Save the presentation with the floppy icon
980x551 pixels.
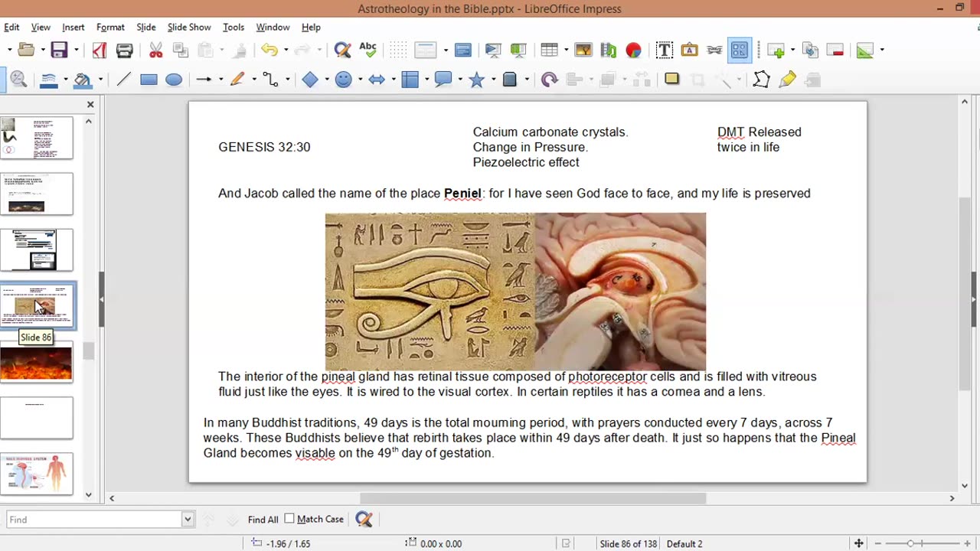pyautogui.click(x=60, y=51)
